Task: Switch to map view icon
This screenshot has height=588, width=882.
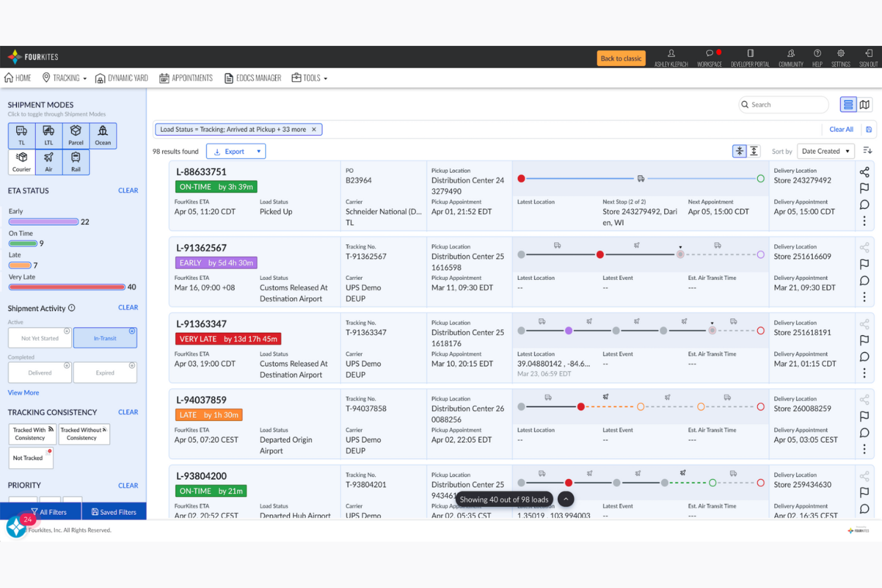Action: coord(865,105)
